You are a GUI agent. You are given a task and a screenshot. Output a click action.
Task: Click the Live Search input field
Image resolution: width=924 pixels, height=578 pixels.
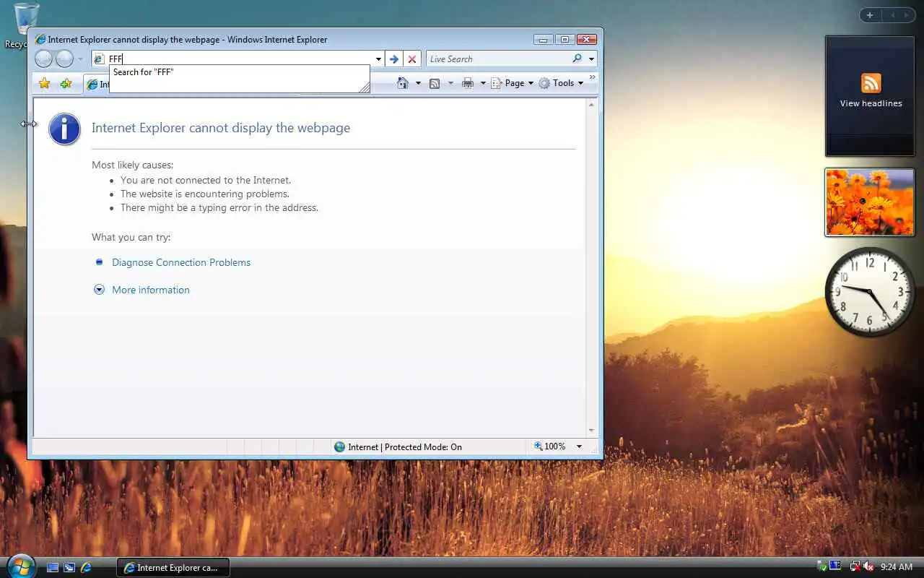pos(499,59)
